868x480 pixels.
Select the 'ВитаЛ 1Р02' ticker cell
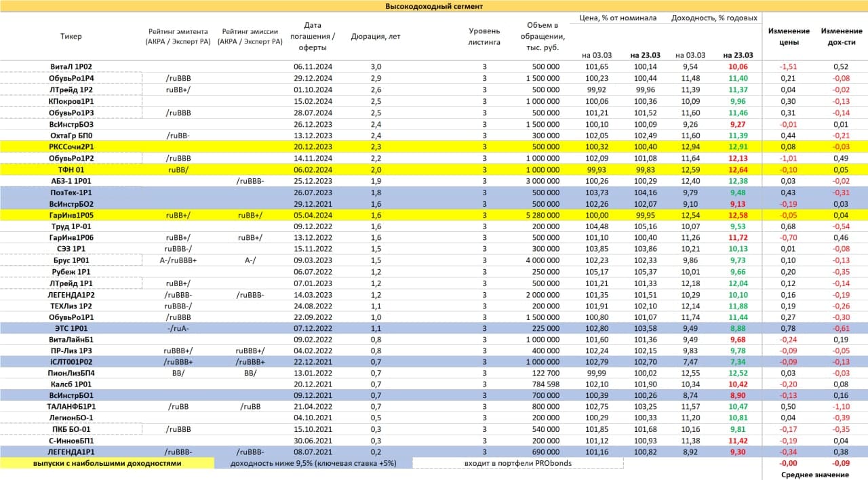(x=71, y=66)
